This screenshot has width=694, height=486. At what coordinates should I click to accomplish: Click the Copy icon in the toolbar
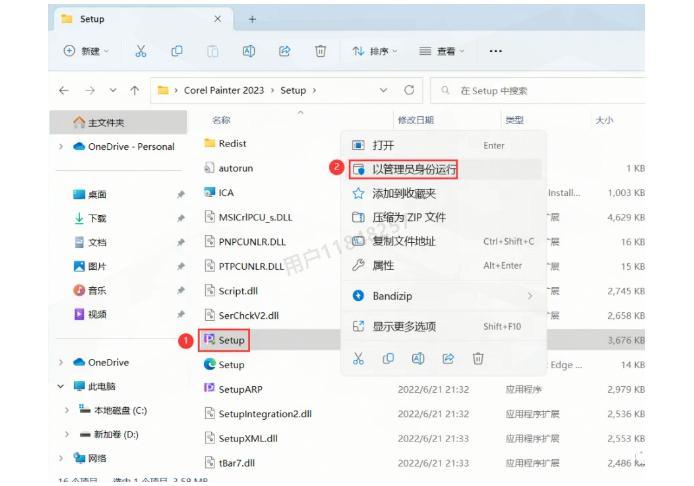(x=177, y=51)
